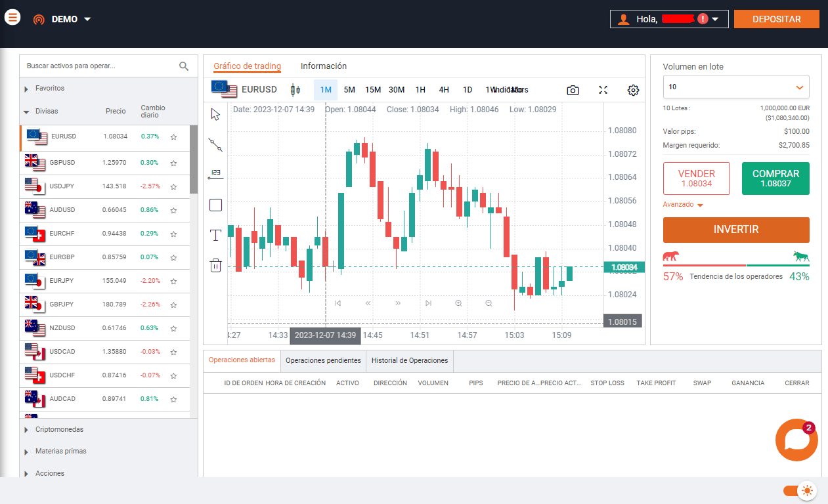Favorite USDCAD with its star
Image resolution: width=828 pixels, height=504 pixels.
point(173,352)
